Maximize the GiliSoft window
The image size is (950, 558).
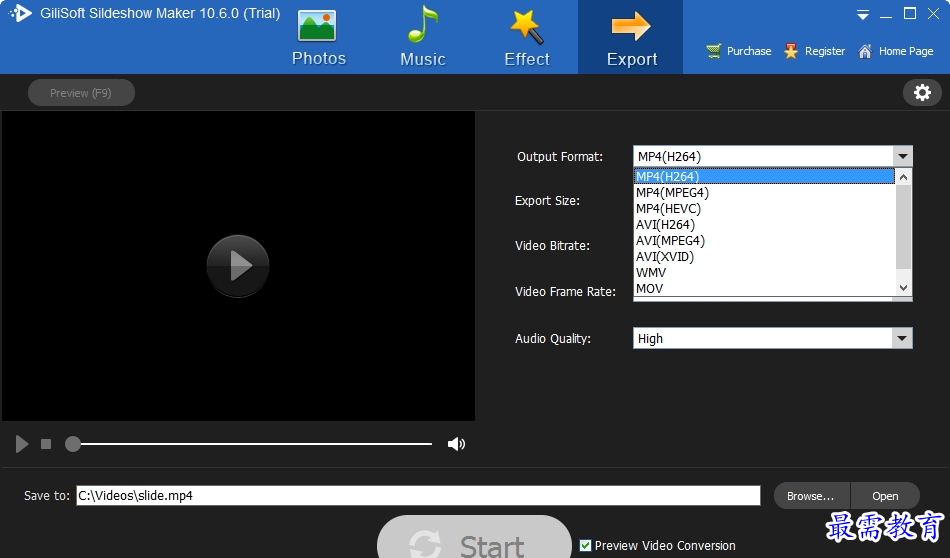909,13
